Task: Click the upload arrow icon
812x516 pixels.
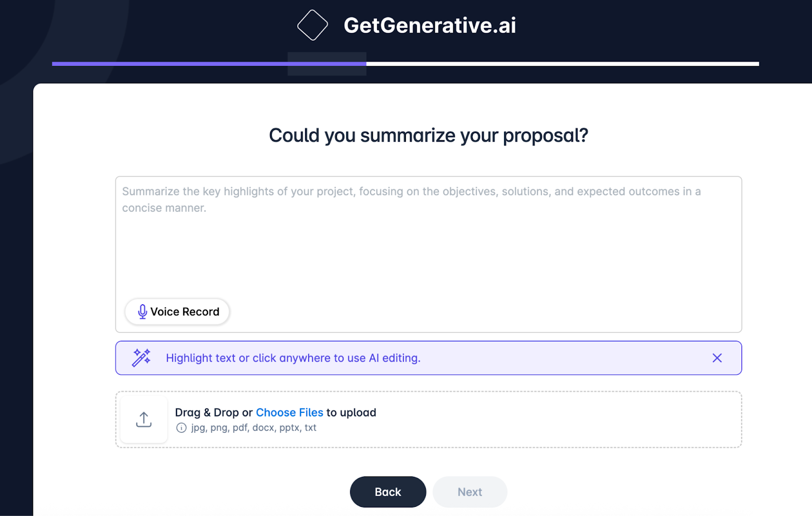Action: [x=144, y=420]
